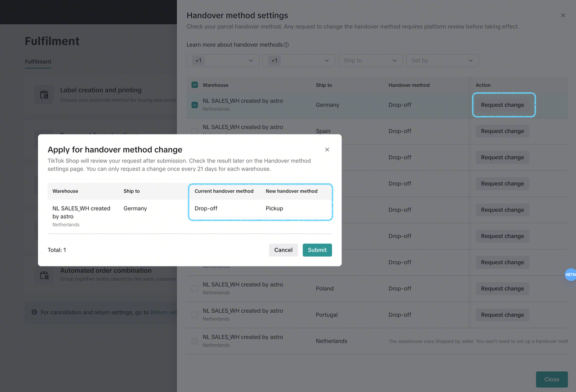Cancel the handover method change
This screenshot has height=392, width=576.
click(x=283, y=250)
